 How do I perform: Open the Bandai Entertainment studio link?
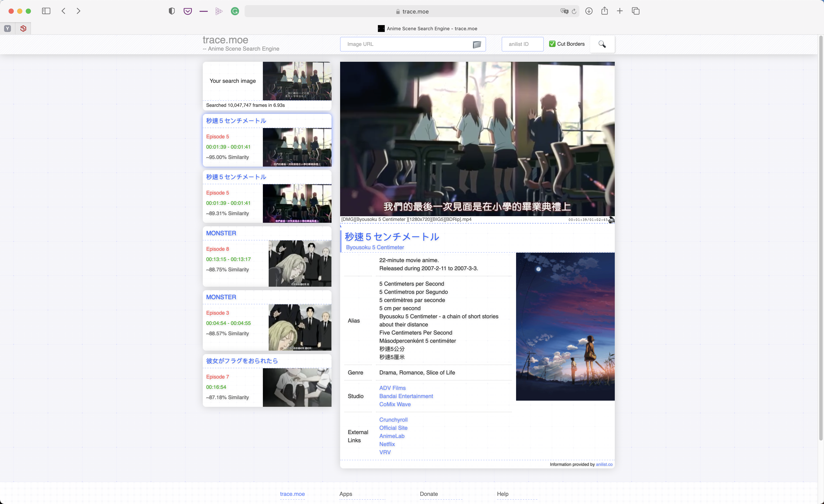406,396
